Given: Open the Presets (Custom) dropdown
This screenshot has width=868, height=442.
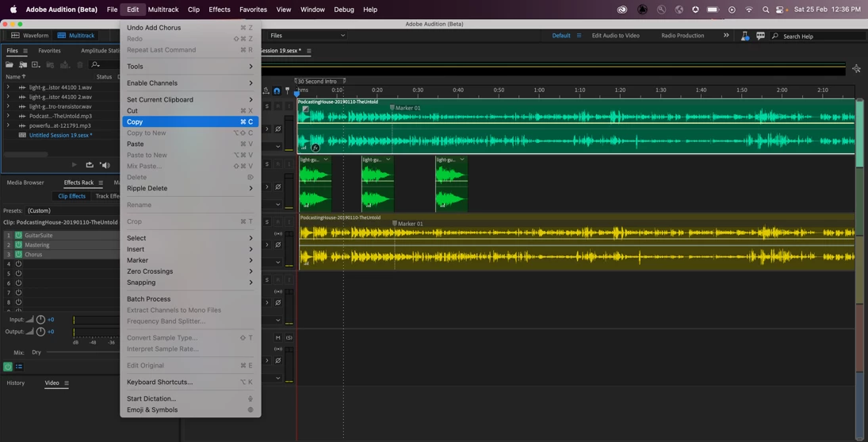Looking at the screenshot, I should [72, 211].
